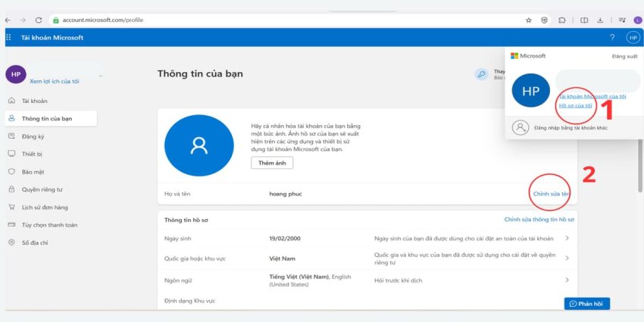Click the browser forward arrow
This screenshot has height=322, width=644.
point(23,20)
